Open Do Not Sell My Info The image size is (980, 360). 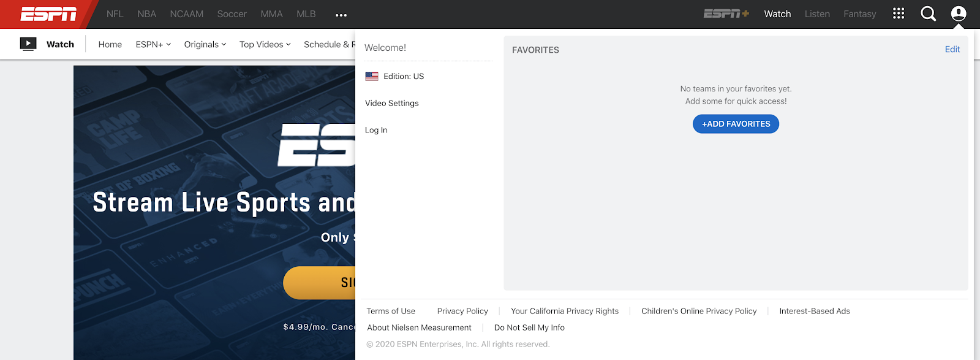coord(529,327)
